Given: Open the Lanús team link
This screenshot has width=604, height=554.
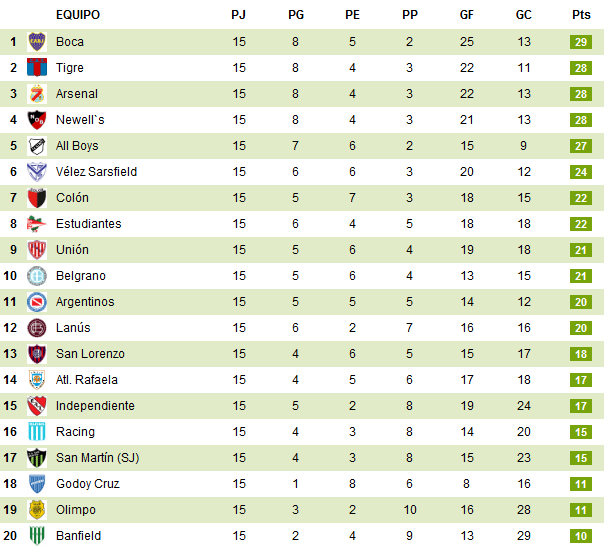Looking at the screenshot, I should click(x=73, y=328).
